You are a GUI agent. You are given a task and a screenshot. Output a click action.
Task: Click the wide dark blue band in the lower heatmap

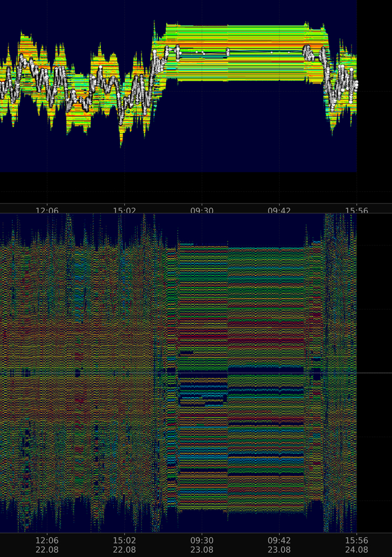[265, 370]
